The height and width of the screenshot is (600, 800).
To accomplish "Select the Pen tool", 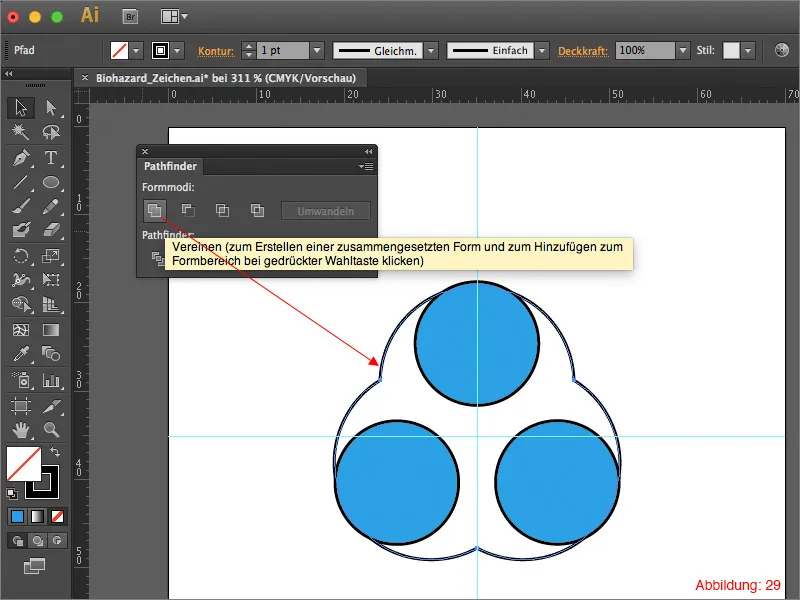I will [x=21, y=158].
